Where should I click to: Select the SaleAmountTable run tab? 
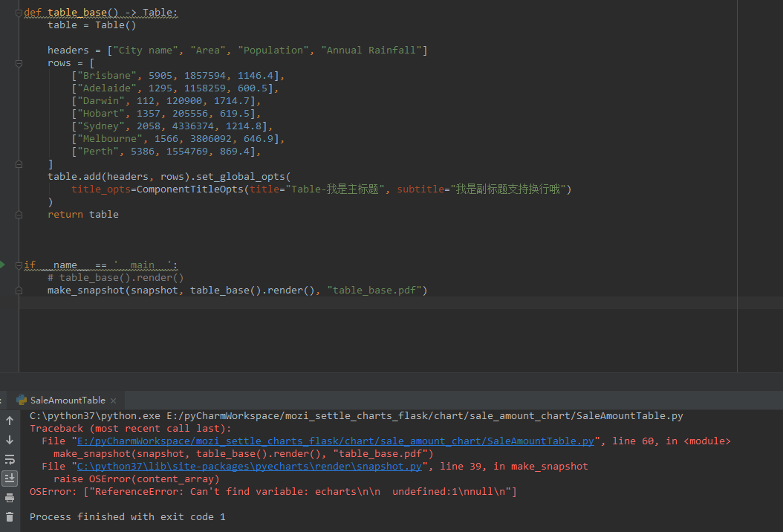click(x=68, y=400)
